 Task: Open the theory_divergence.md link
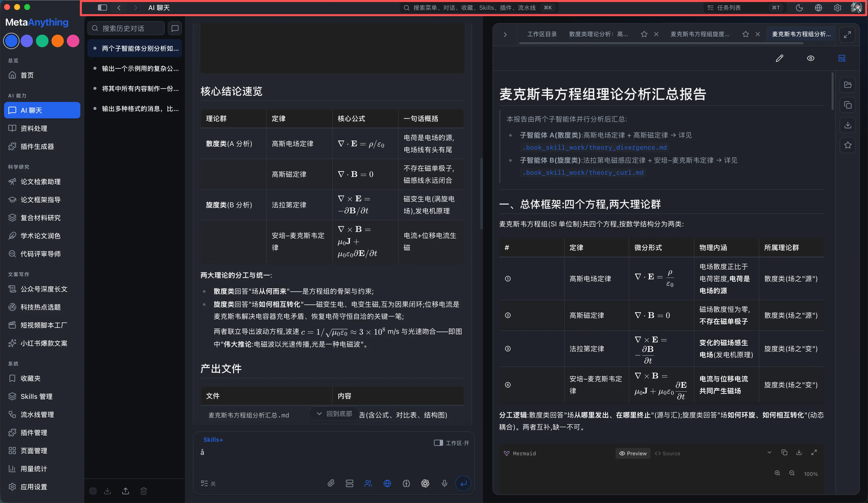[594, 147]
